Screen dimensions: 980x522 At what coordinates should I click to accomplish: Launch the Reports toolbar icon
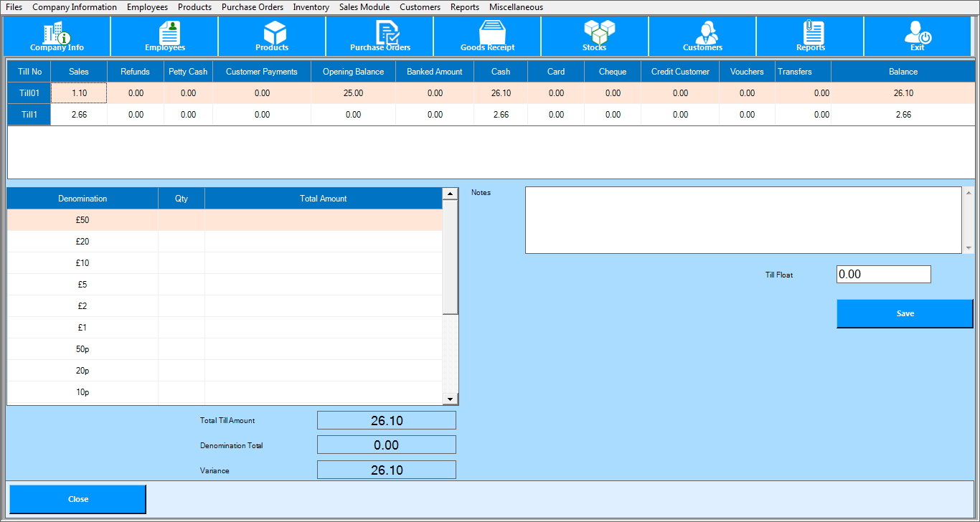pos(811,35)
